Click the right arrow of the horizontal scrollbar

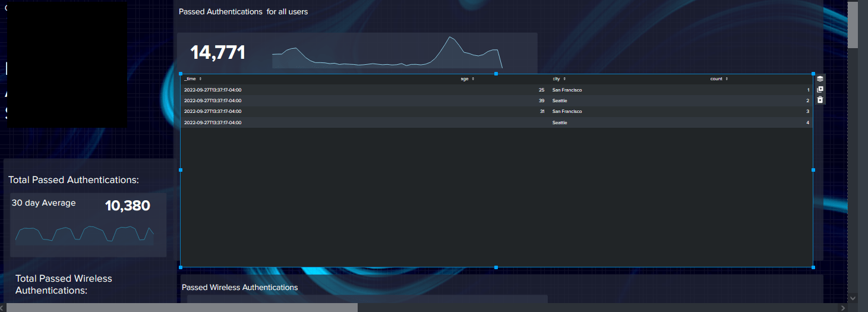[x=842, y=307]
